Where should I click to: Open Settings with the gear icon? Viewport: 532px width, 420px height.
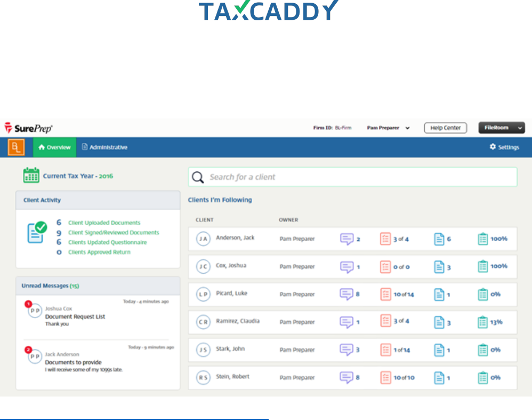coord(504,147)
